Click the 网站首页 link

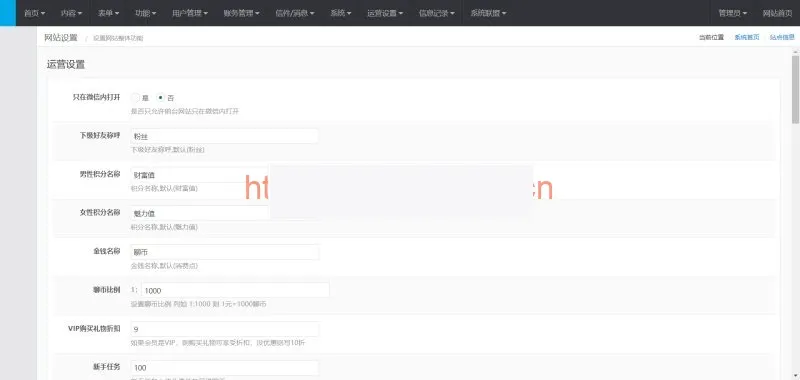(777, 13)
